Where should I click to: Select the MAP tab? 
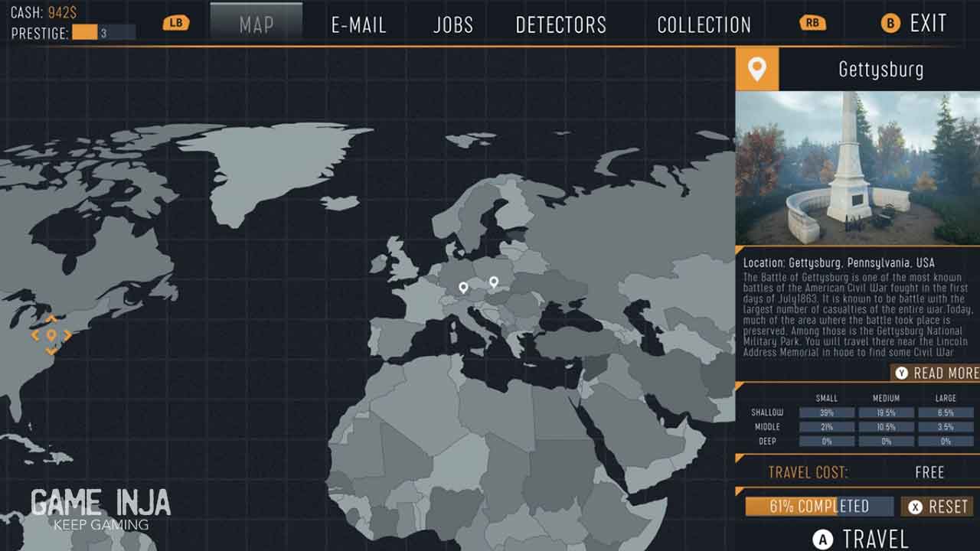tap(256, 24)
